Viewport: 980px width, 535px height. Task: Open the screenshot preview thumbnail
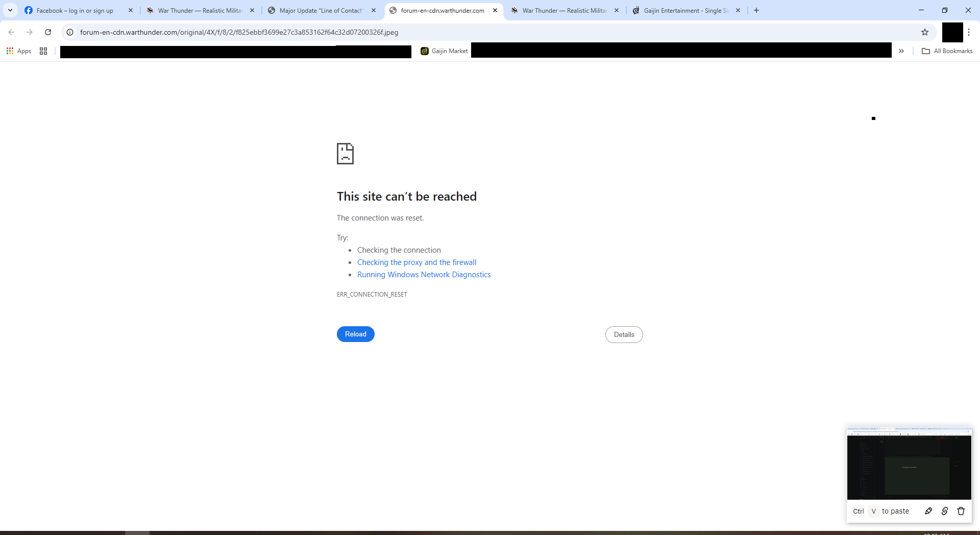point(909,465)
